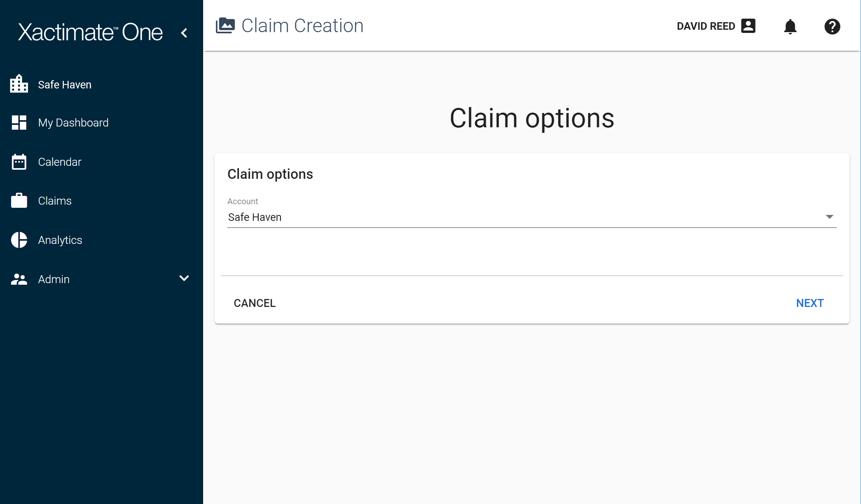Viewport: 861px width, 504px height.
Task: Click the Claims menu item
Action: coord(55,200)
